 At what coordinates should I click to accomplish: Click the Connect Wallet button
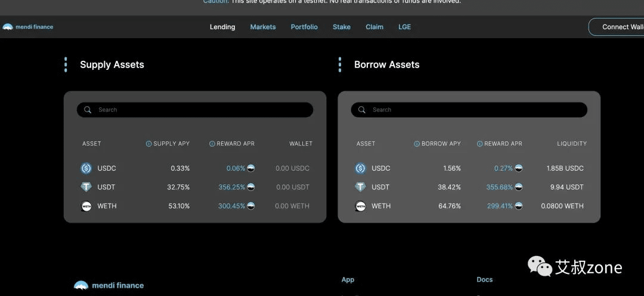tap(616, 27)
